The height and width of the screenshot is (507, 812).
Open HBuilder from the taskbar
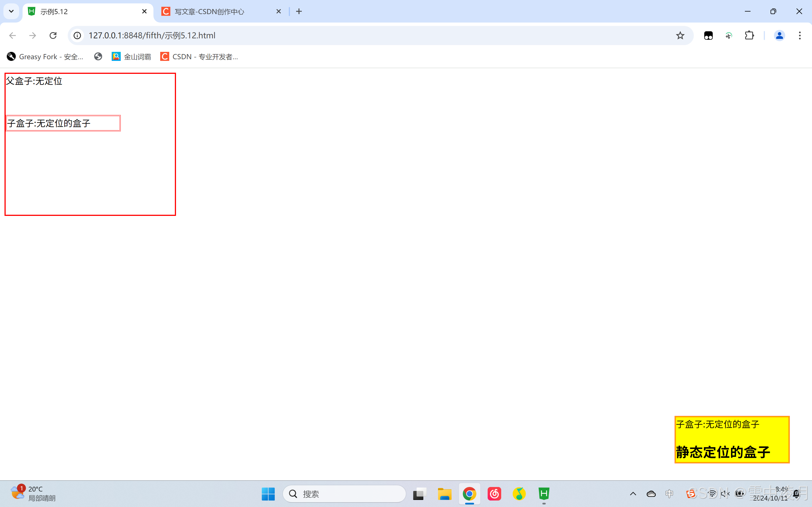543,493
